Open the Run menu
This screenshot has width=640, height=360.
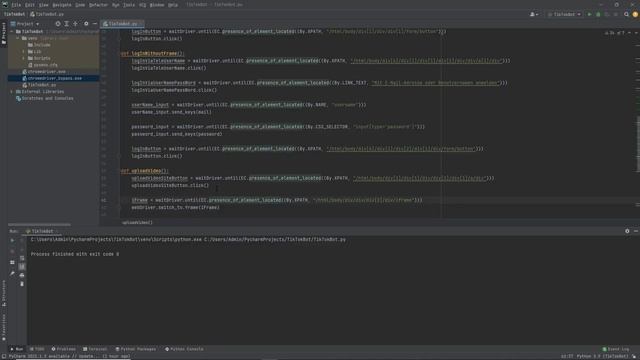(116, 5)
